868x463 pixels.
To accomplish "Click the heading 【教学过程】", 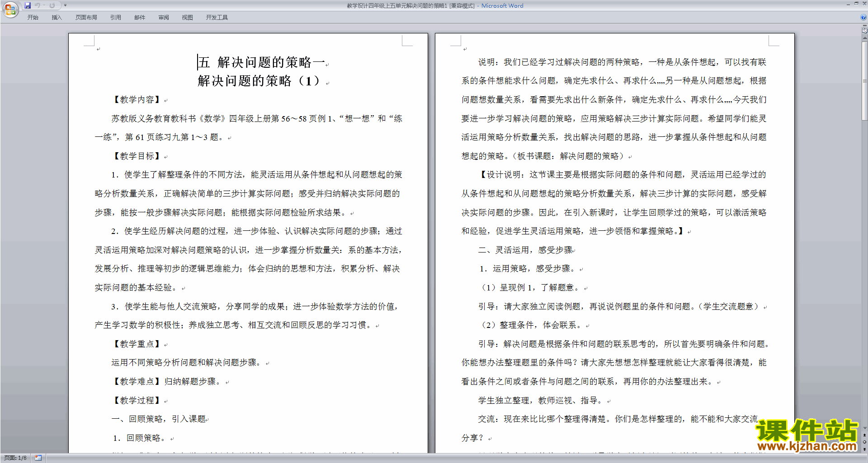I will pos(137,401).
